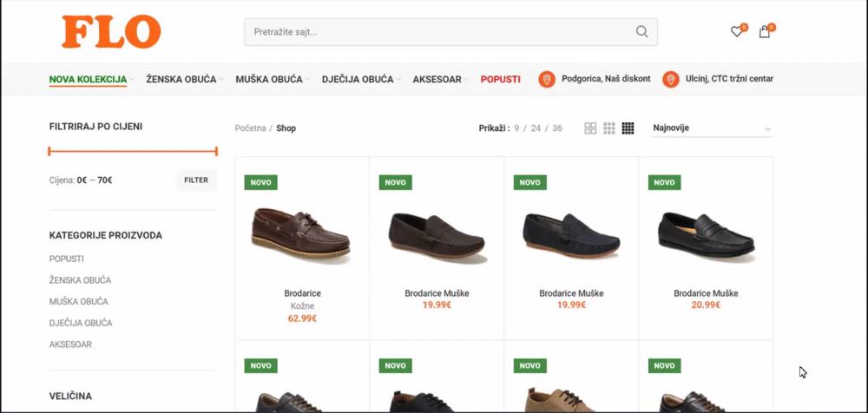Screen dimensions: 868x413
Task: Switch to three-column grid view
Action: click(x=609, y=128)
